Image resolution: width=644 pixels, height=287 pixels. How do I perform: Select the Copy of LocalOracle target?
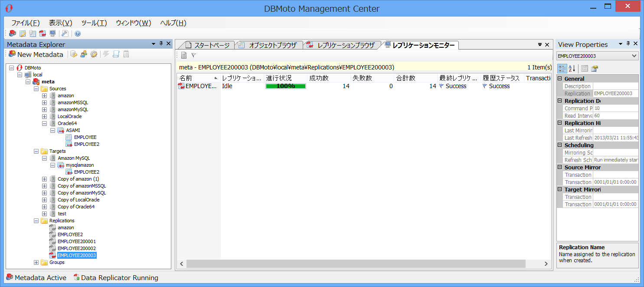point(78,200)
